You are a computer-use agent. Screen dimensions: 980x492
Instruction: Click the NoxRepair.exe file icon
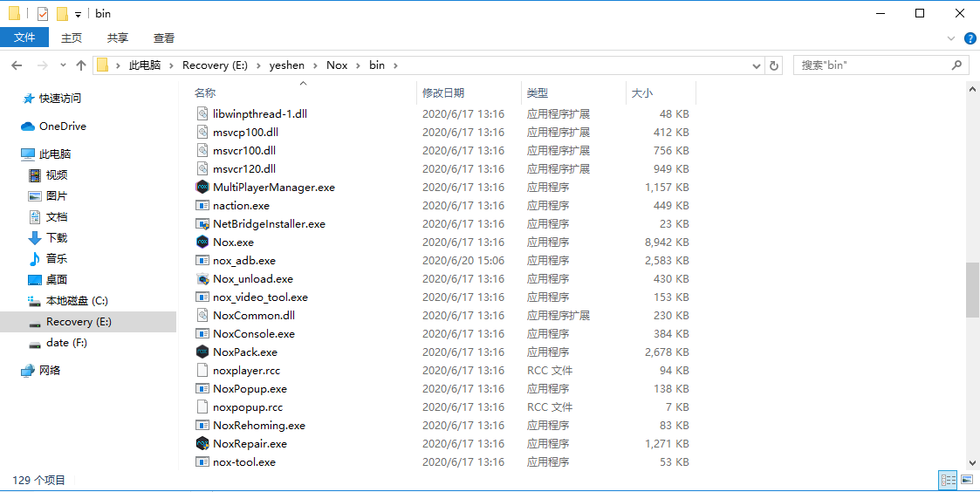tap(202, 444)
